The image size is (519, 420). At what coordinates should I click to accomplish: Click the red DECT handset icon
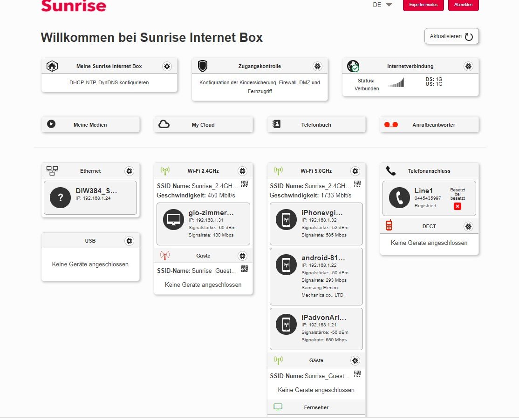coord(389,225)
